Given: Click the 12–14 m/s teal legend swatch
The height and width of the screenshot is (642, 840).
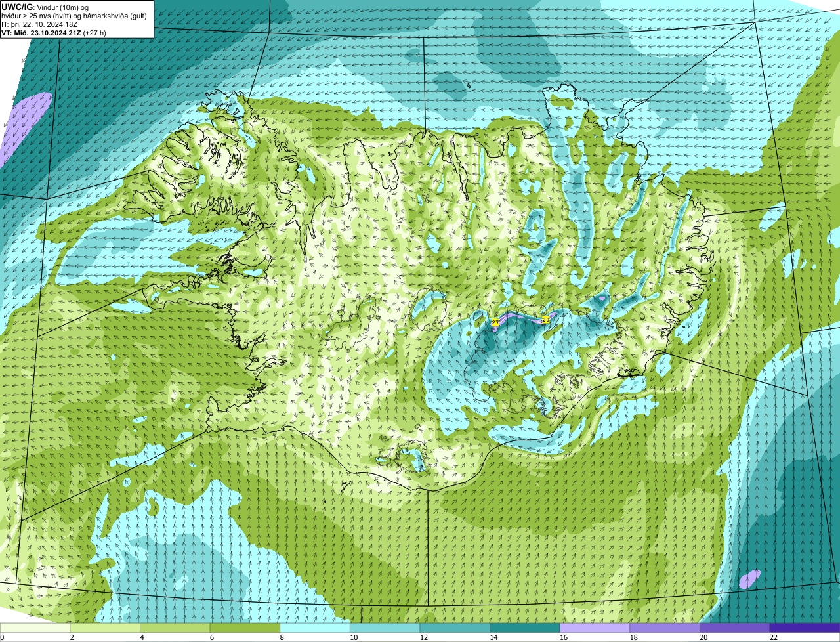Looking at the screenshot, I should tap(455, 628).
